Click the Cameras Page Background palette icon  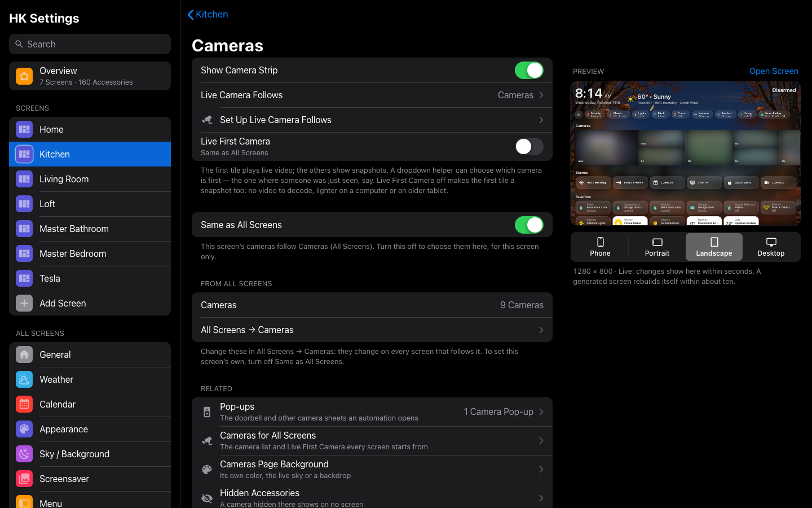tap(207, 470)
